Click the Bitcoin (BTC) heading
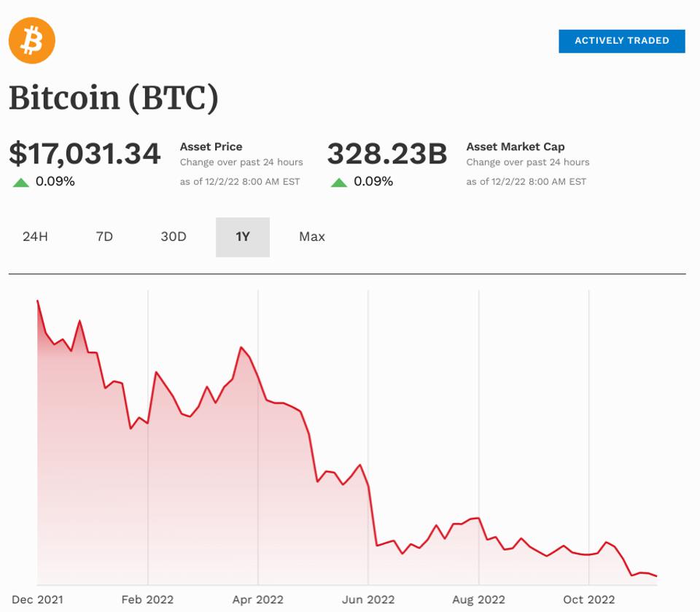The height and width of the screenshot is (612, 700). (114, 98)
